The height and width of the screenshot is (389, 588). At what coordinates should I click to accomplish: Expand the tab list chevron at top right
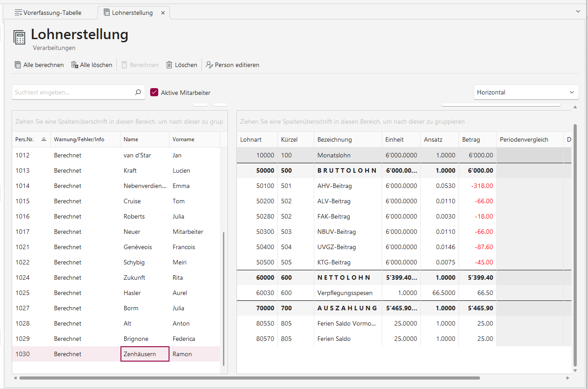578,11
